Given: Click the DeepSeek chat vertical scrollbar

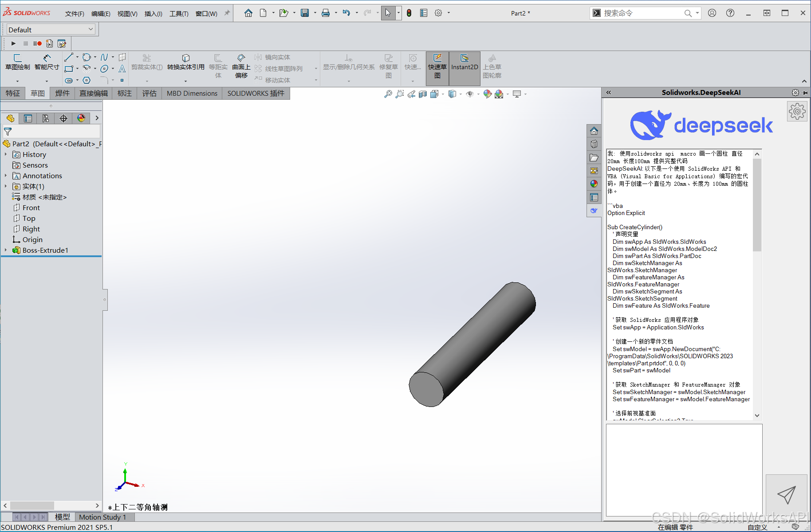Looking at the screenshot, I should tap(757, 204).
